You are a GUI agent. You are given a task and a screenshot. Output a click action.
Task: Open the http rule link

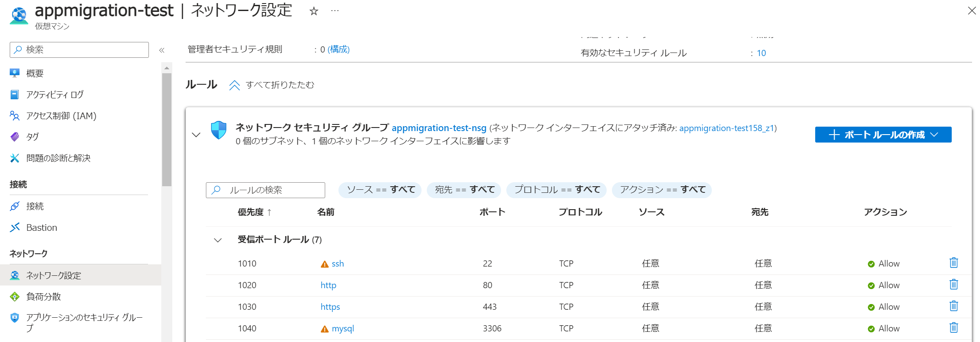click(328, 286)
